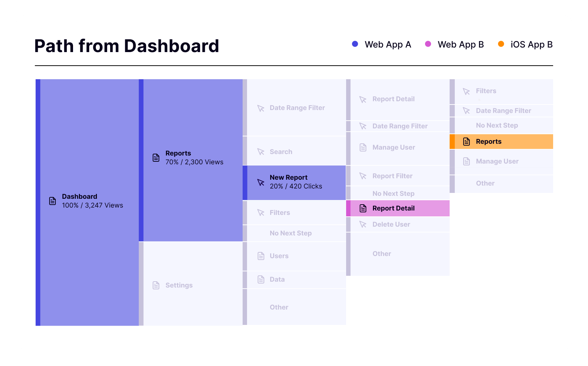
Task: Click the Report Detail document icon in the pink block
Action: pyautogui.click(x=363, y=208)
